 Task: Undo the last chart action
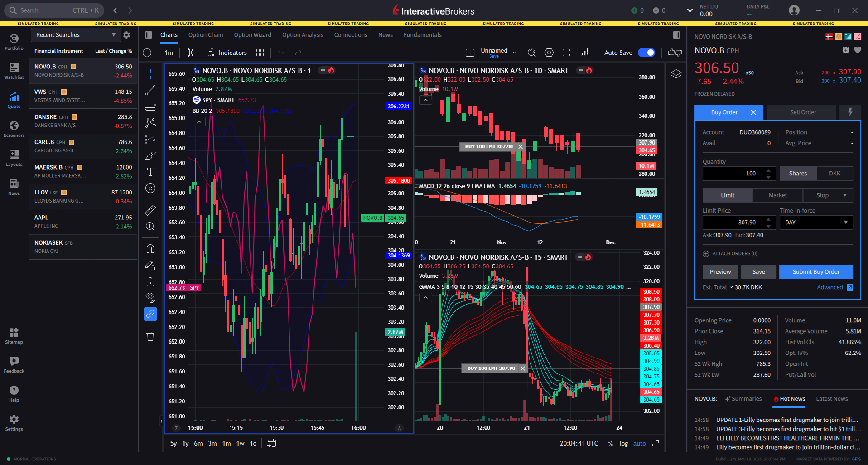click(x=281, y=52)
